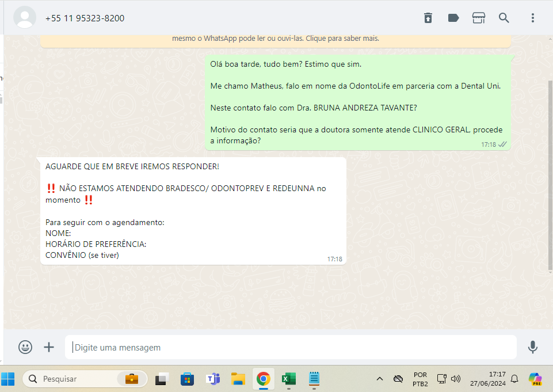Switch the POR PTB2 keyboard language

tap(420, 378)
